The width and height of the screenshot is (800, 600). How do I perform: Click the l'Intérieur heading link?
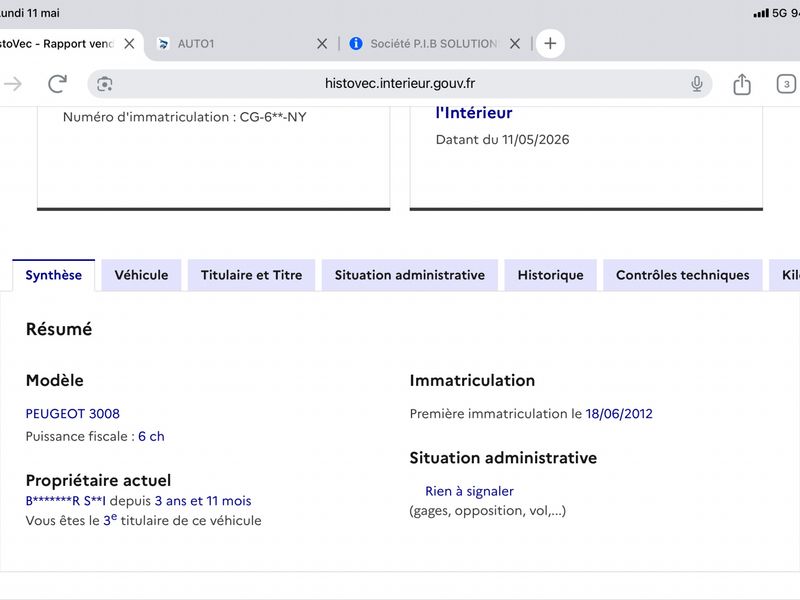(474, 113)
